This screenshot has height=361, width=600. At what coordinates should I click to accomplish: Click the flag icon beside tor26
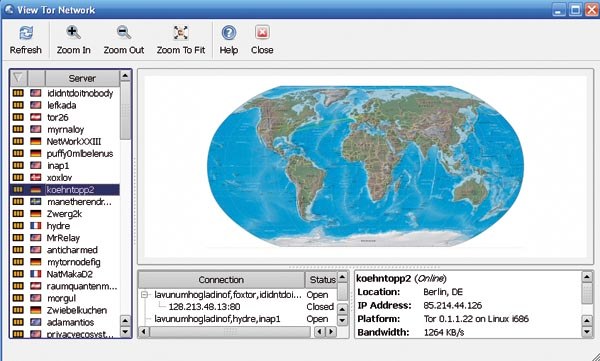36,117
